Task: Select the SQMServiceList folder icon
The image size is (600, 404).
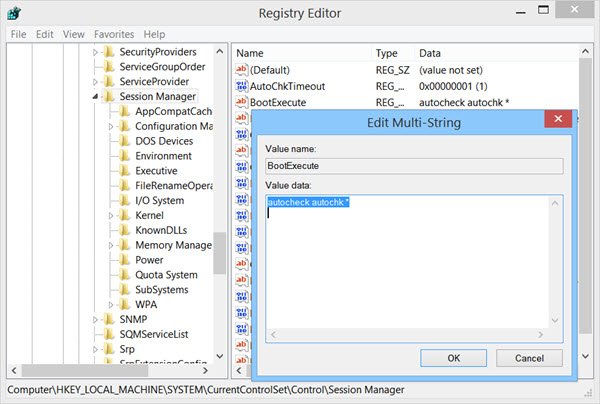Action: tap(109, 334)
